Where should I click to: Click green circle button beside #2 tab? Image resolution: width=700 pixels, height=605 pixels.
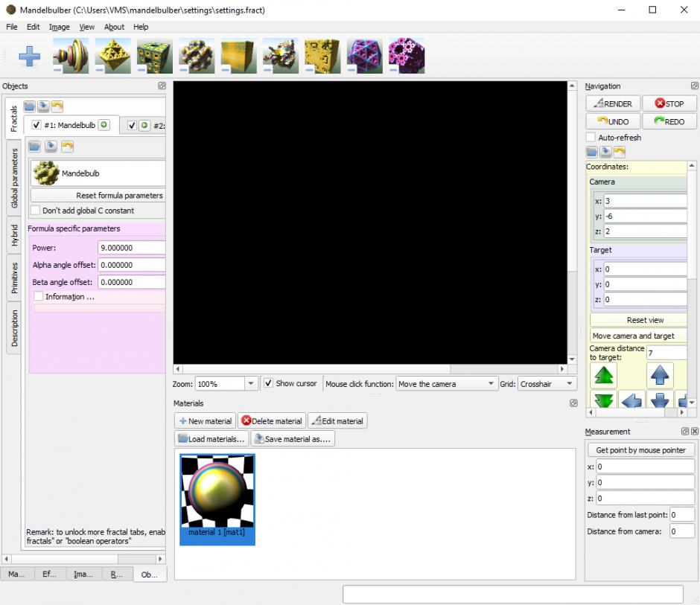[x=144, y=125]
